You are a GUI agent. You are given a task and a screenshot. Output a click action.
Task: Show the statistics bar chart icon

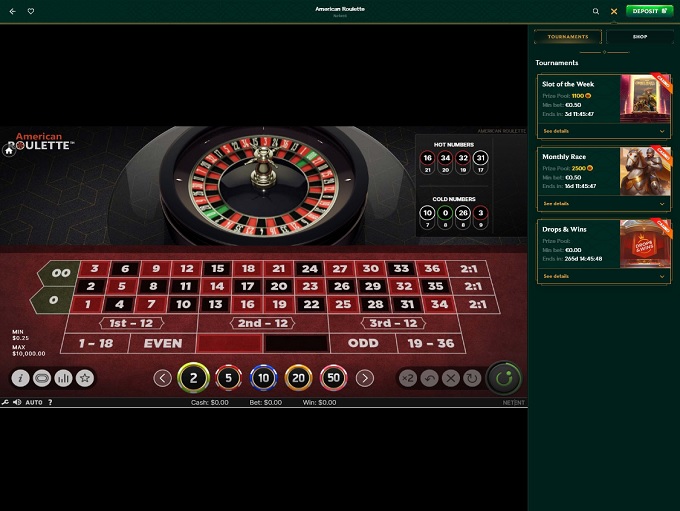(64, 378)
